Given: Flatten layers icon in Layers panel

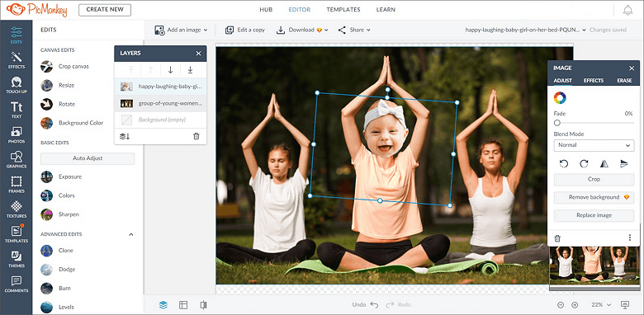Looking at the screenshot, I should [x=125, y=136].
